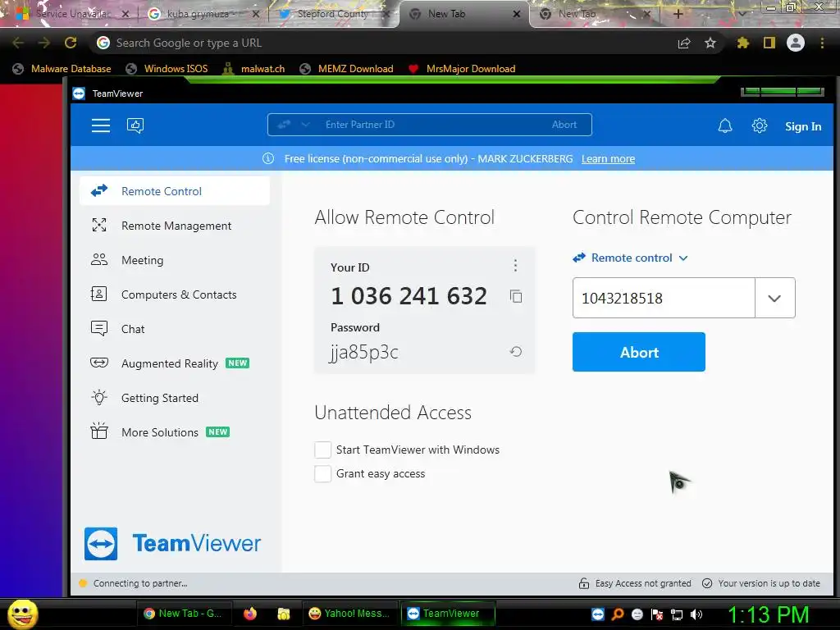Expand the partner ID history dropdown
840x630 pixels.
[x=774, y=298]
